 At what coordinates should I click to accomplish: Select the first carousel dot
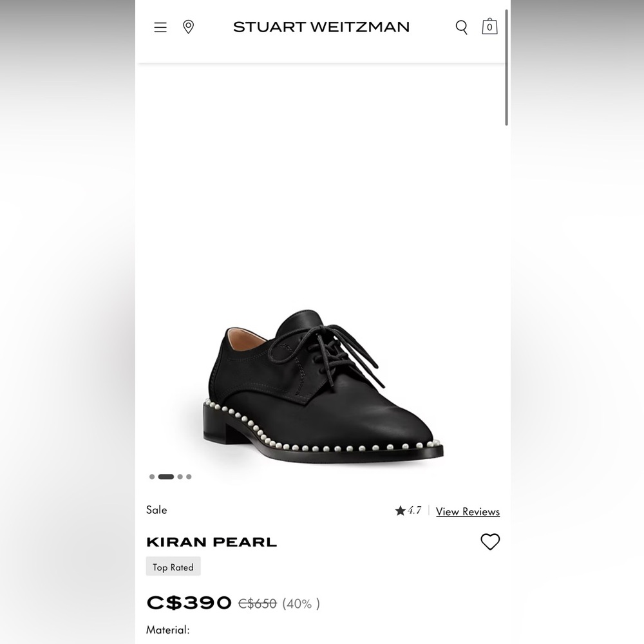(x=152, y=477)
